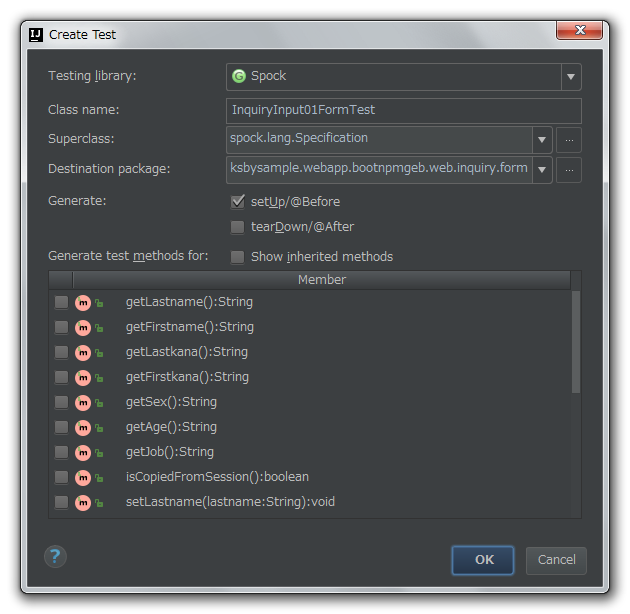Click the Destination package browse ellipsis button
The width and height of the screenshot is (630, 614).
point(569,170)
